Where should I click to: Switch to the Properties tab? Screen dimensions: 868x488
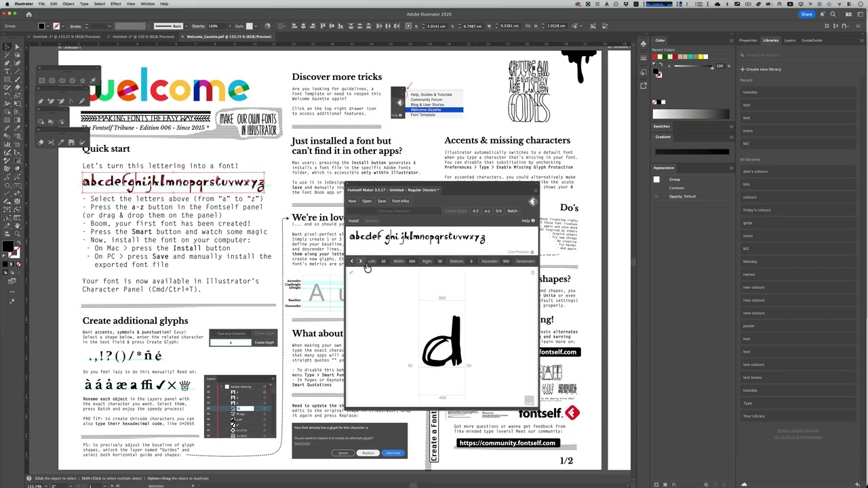[x=748, y=40]
